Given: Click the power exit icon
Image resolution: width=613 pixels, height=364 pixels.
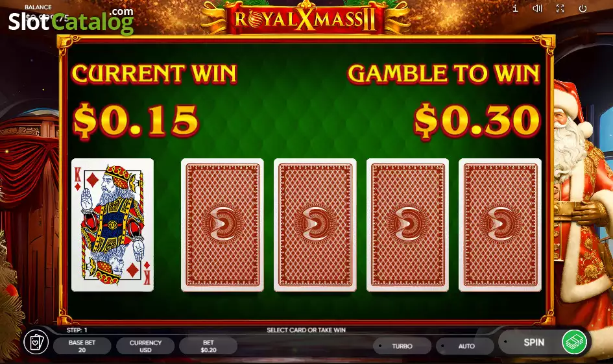Looking at the screenshot, I should (583, 8).
